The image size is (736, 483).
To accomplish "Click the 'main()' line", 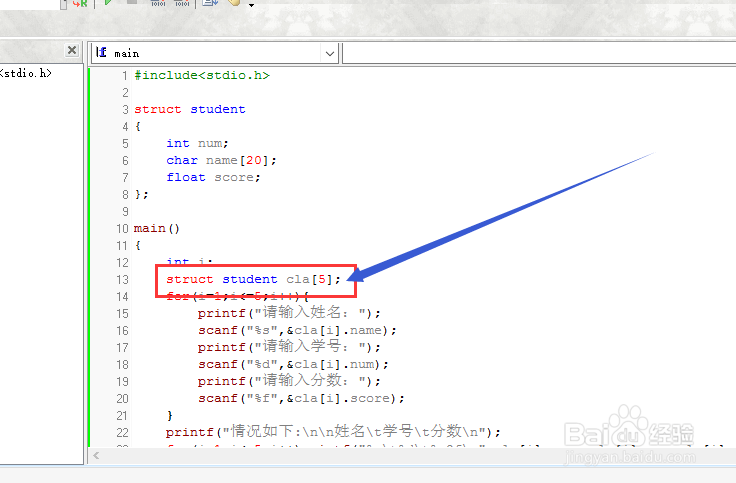I will tap(157, 229).
